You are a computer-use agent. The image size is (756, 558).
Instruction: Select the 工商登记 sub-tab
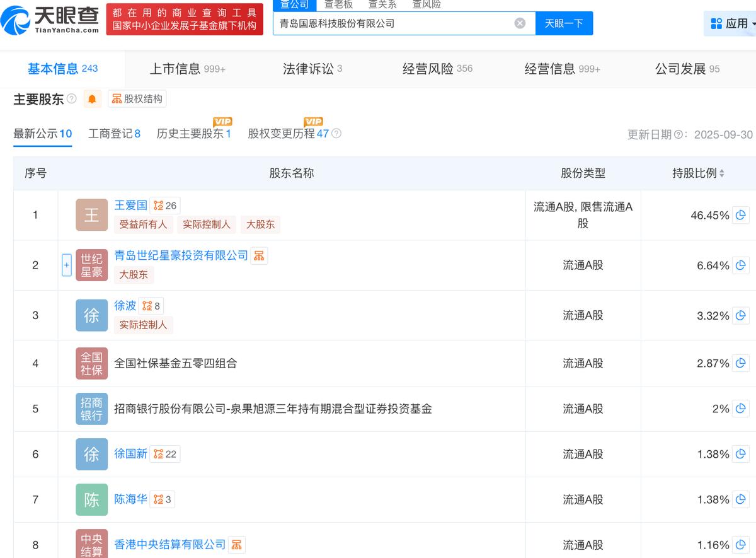[114, 134]
